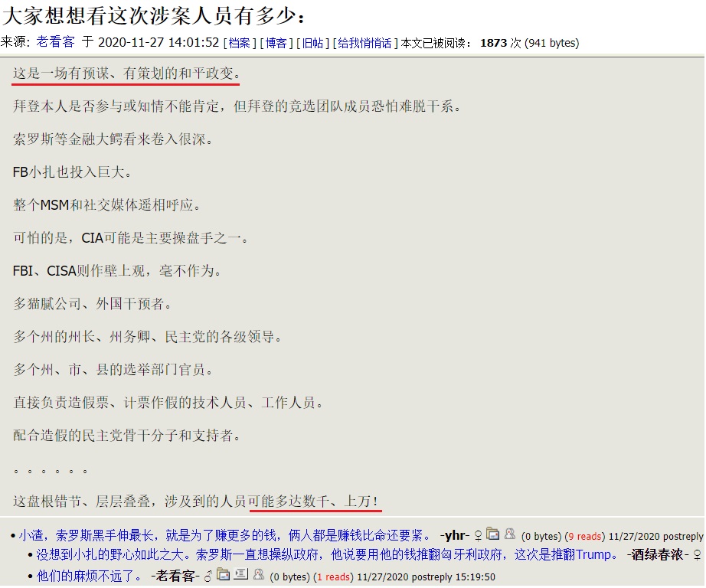Screen dimensions: 706x588
Task: Open archive folder icon in 老看客 reply
Action: coord(224,574)
